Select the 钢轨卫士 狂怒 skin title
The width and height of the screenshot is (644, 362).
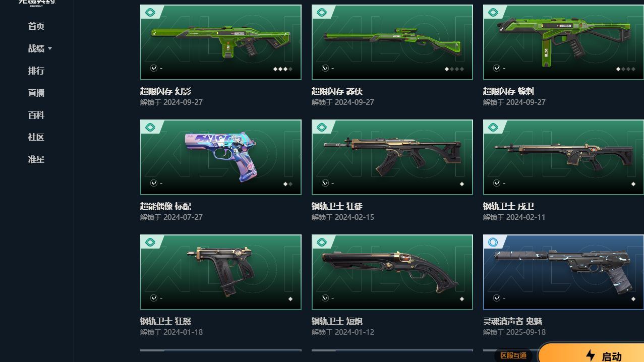(x=165, y=321)
